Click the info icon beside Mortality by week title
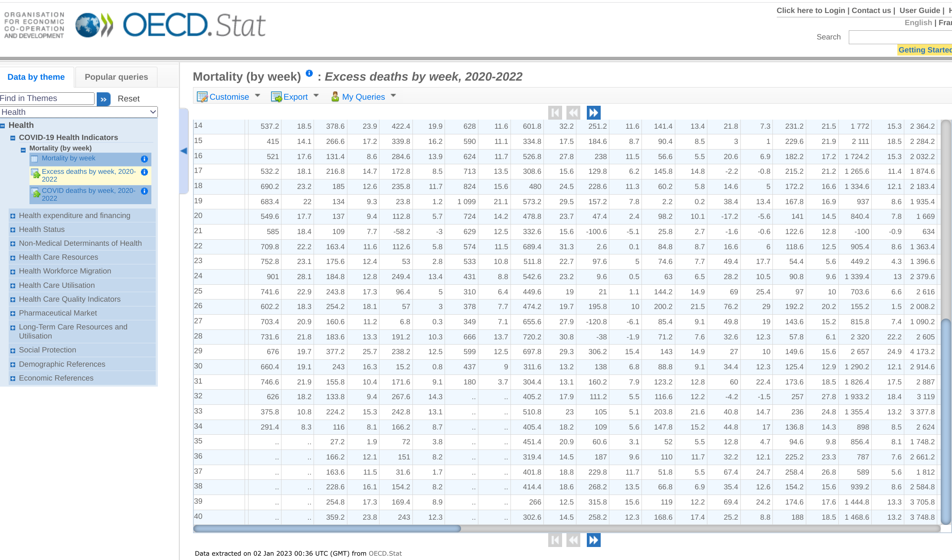Image resolution: width=952 pixels, height=560 pixels. point(309,73)
